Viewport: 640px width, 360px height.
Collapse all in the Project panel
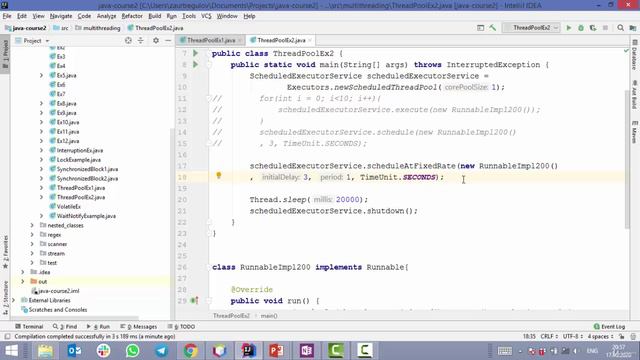pos(140,40)
